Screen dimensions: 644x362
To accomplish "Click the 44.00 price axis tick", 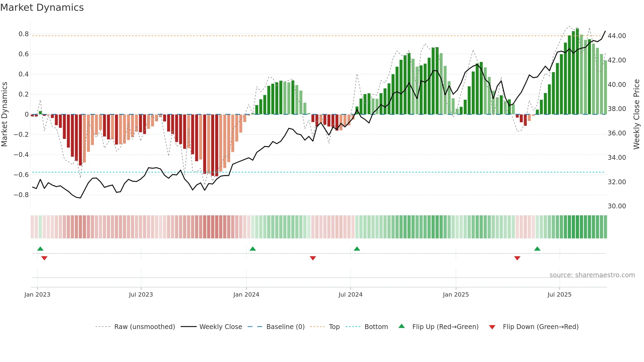I will 617,36.
